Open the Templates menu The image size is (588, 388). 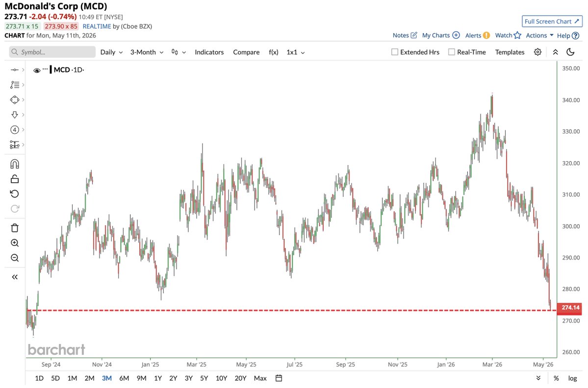click(x=510, y=52)
